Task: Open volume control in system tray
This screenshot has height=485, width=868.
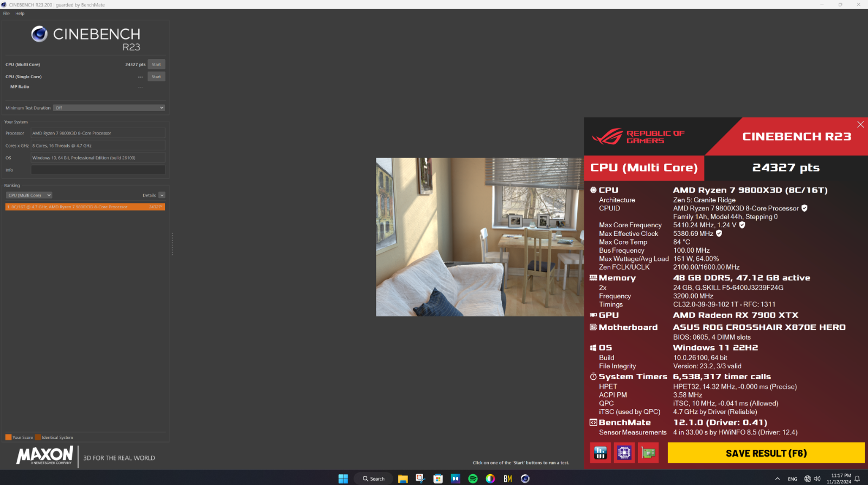Action: pos(817,478)
